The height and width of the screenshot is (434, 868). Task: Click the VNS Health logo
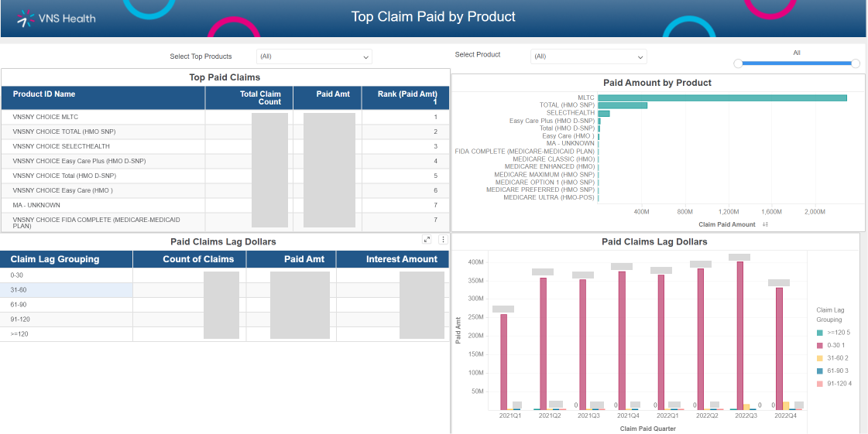[x=56, y=19]
